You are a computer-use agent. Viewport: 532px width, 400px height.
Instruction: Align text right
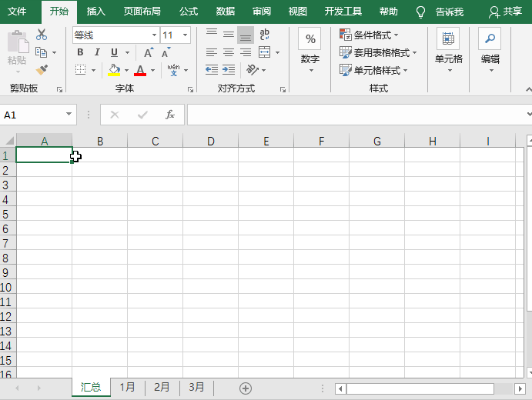(246, 52)
